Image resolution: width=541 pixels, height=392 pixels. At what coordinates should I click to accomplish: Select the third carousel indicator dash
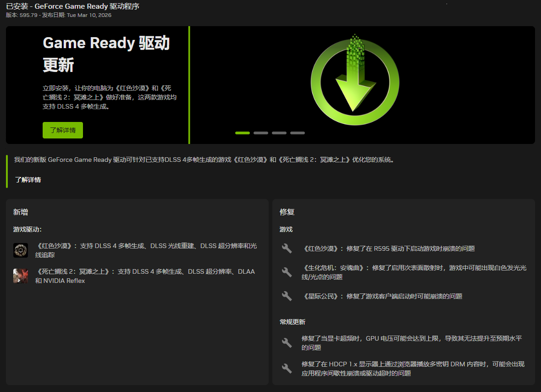pyautogui.click(x=279, y=133)
